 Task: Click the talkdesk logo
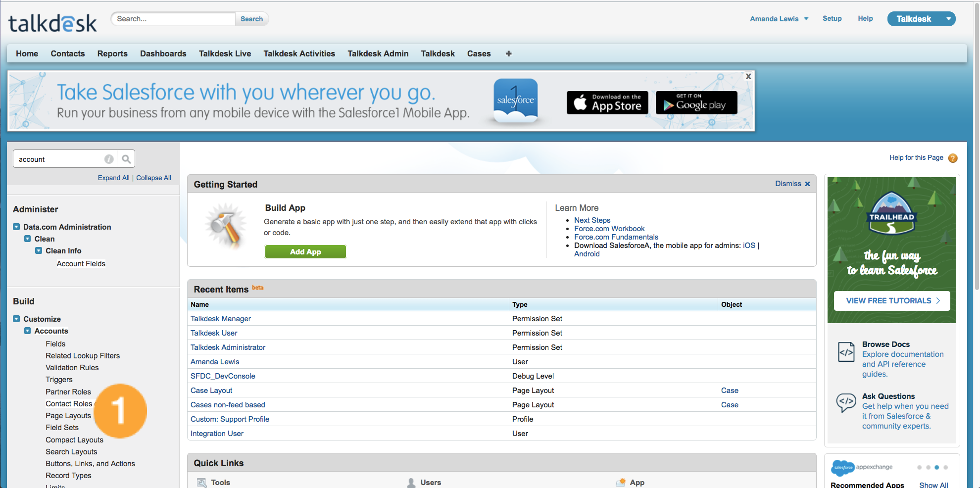(52, 22)
